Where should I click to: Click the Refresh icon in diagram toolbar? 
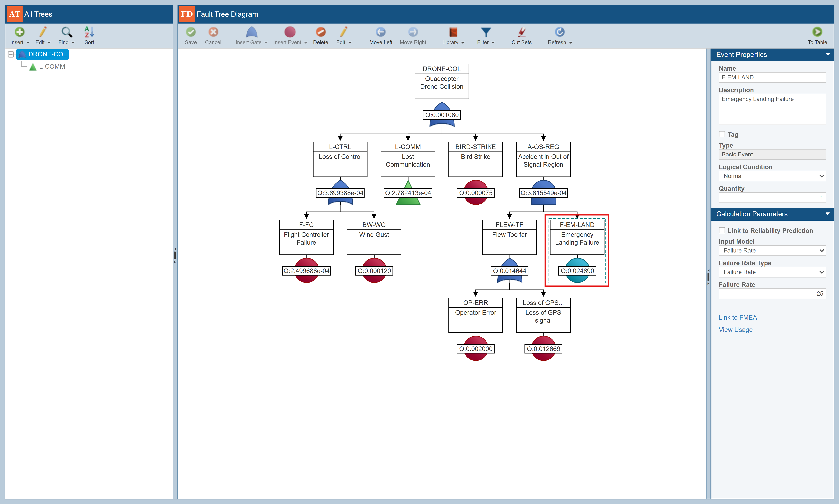(559, 32)
